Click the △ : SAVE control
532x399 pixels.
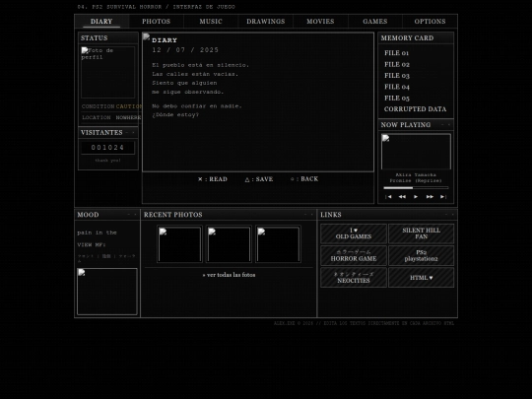[259, 179]
